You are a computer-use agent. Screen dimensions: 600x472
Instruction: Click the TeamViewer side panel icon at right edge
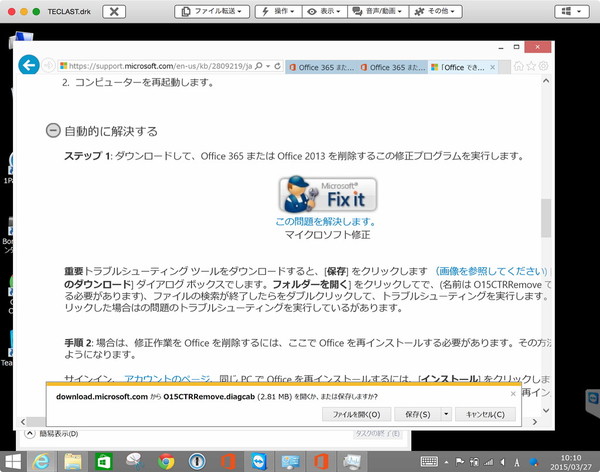click(x=593, y=399)
